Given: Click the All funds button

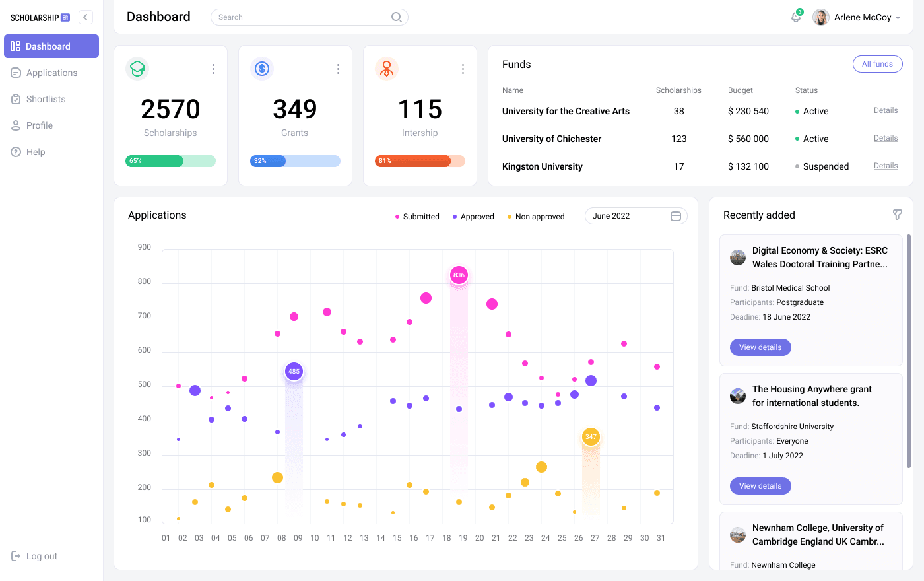Looking at the screenshot, I should 877,64.
